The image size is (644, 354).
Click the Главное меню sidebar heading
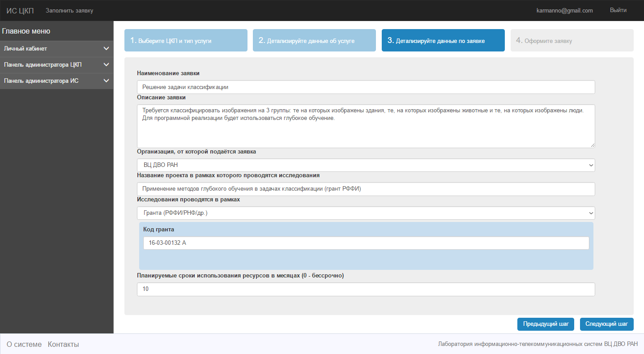pos(26,31)
